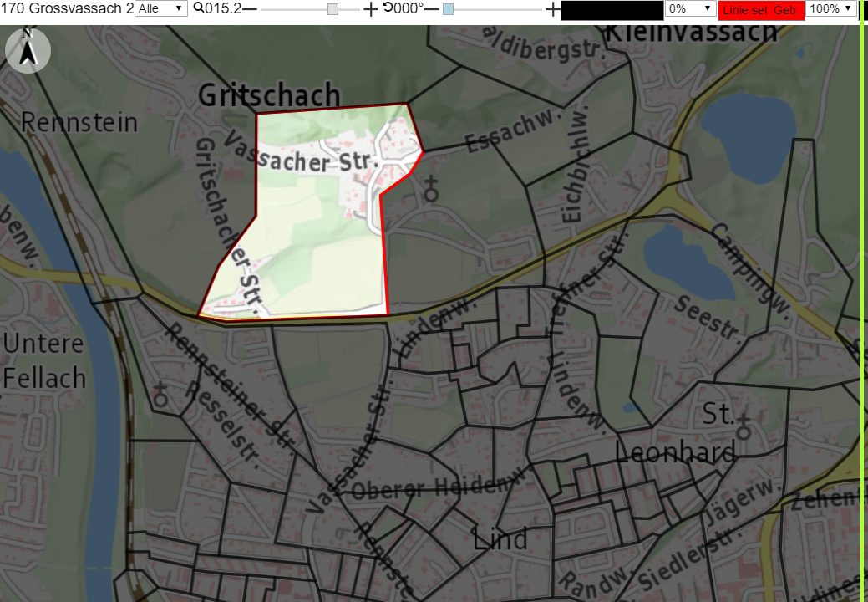868x602 pixels.
Task: Decrease zoom with the minus icon
Action: (250, 9)
